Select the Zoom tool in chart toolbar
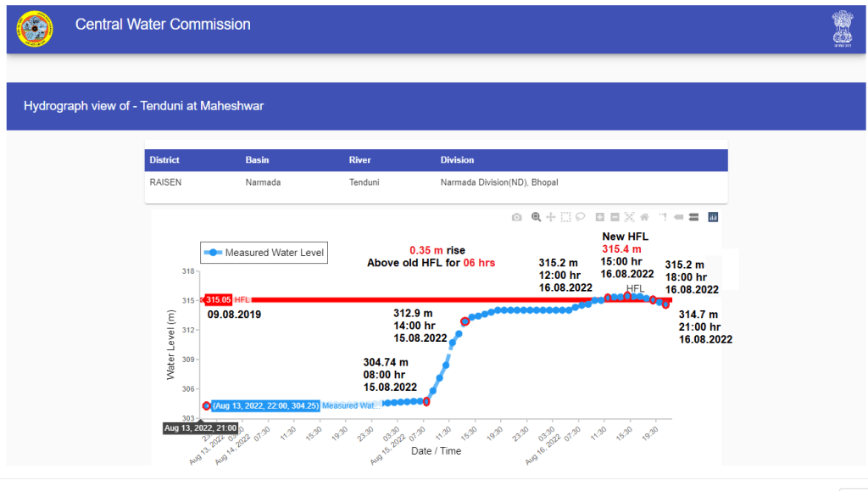 (x=536, y=217)
